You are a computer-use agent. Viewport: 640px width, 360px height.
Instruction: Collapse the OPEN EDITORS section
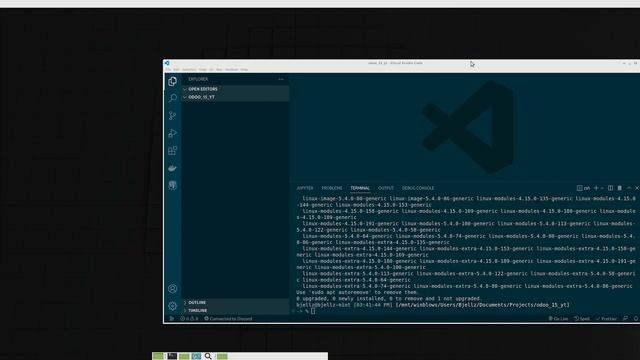237,89
